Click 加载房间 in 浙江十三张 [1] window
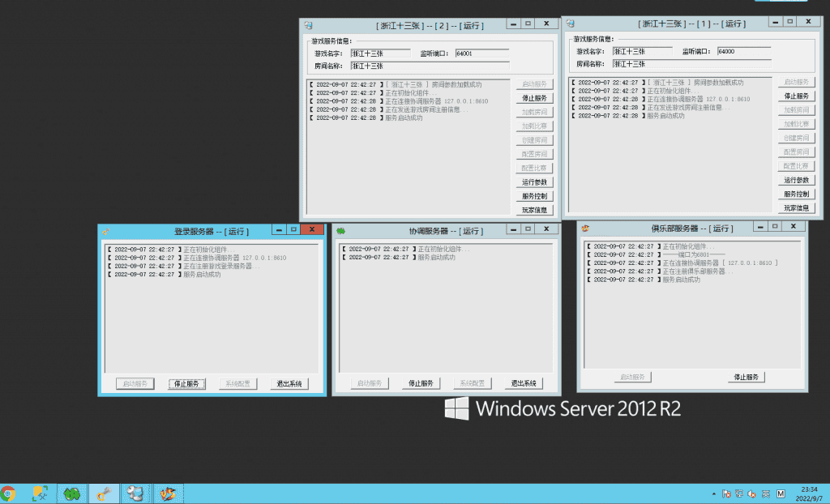This screenshot has width=830, height=504. 796,110
